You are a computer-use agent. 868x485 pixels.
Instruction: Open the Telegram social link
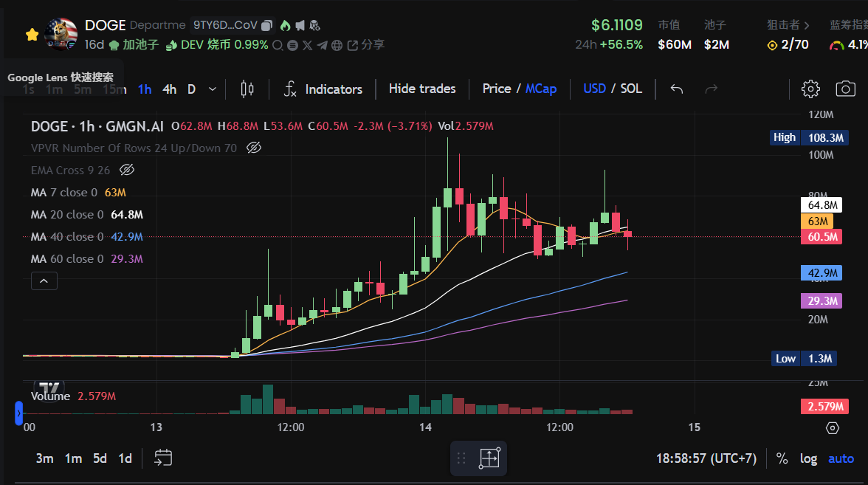point(322,45)
